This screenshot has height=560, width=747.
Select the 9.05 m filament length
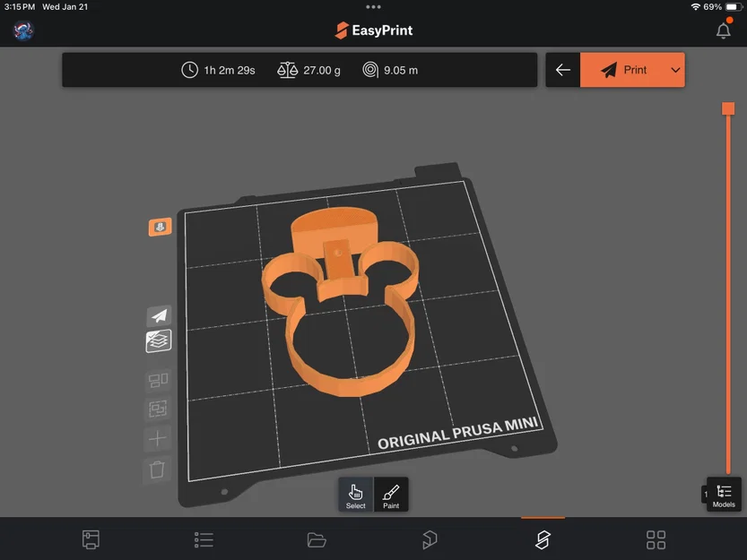point(401,71)
